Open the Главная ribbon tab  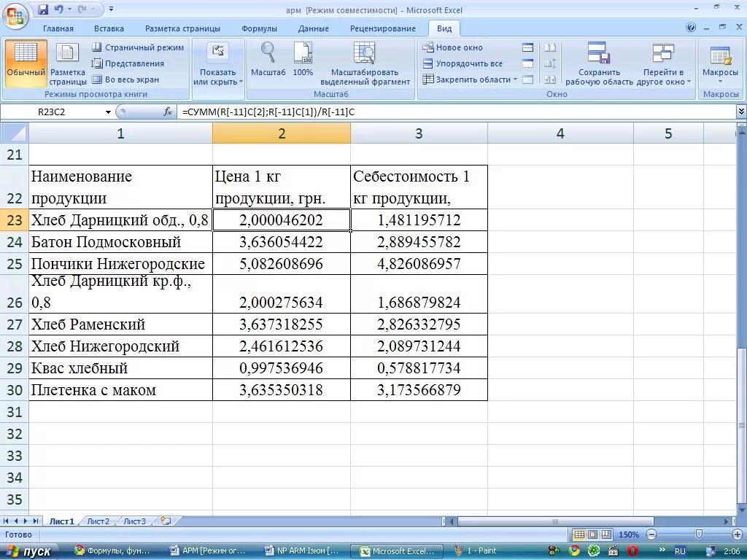tap(58, 28)
